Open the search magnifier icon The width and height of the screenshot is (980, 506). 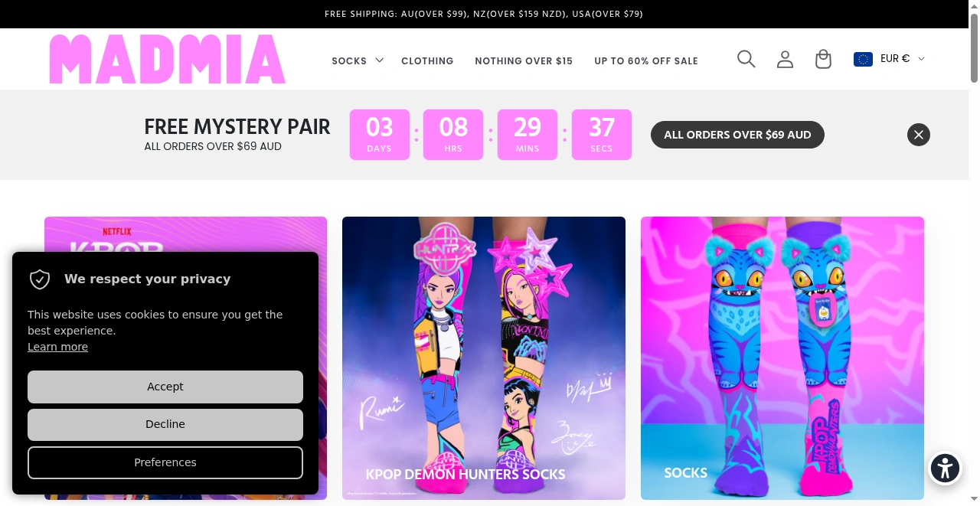[x=746, y=59]
